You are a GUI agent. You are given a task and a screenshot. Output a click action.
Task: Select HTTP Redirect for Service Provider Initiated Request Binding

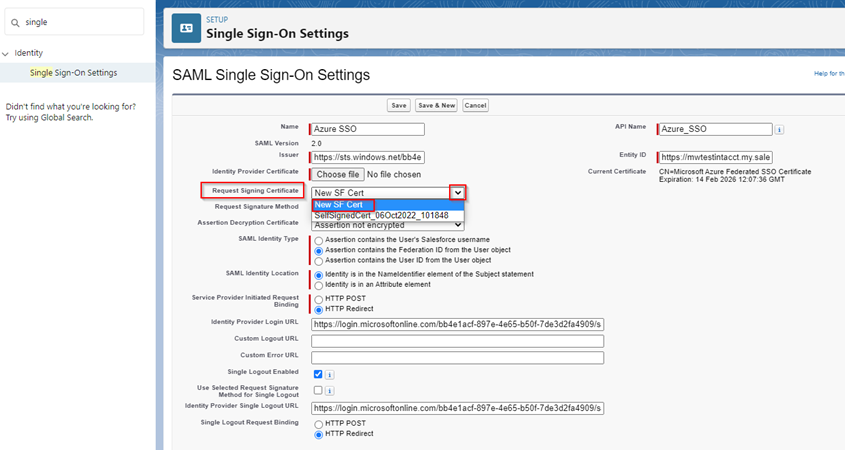point(318,309)
